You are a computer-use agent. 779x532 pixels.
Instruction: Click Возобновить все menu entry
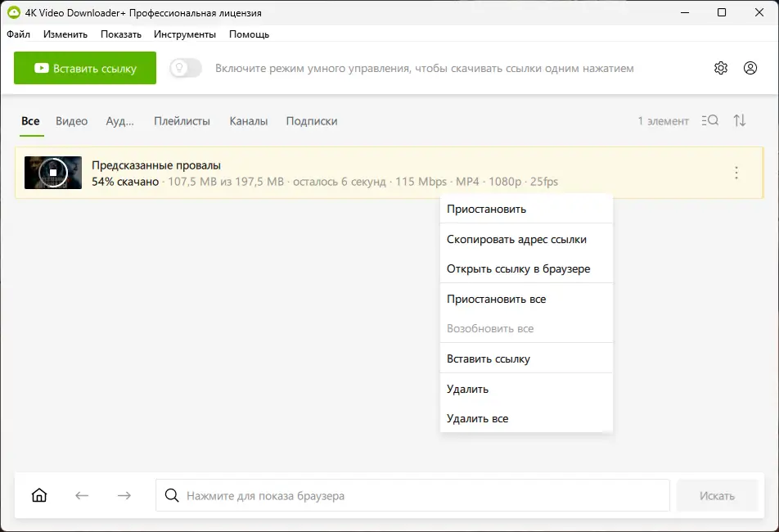tap(526, 328)
